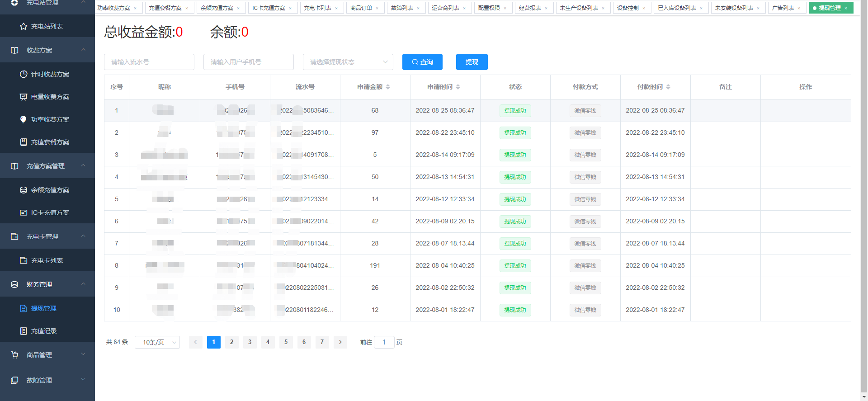Click the 功率收费方案 bulb icon

[24, 119]
